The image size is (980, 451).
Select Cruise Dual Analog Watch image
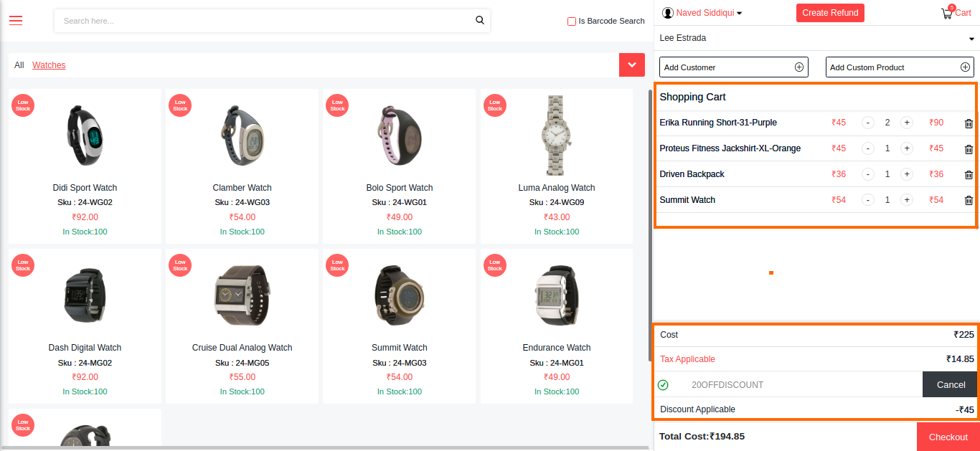tap(242, 295)
